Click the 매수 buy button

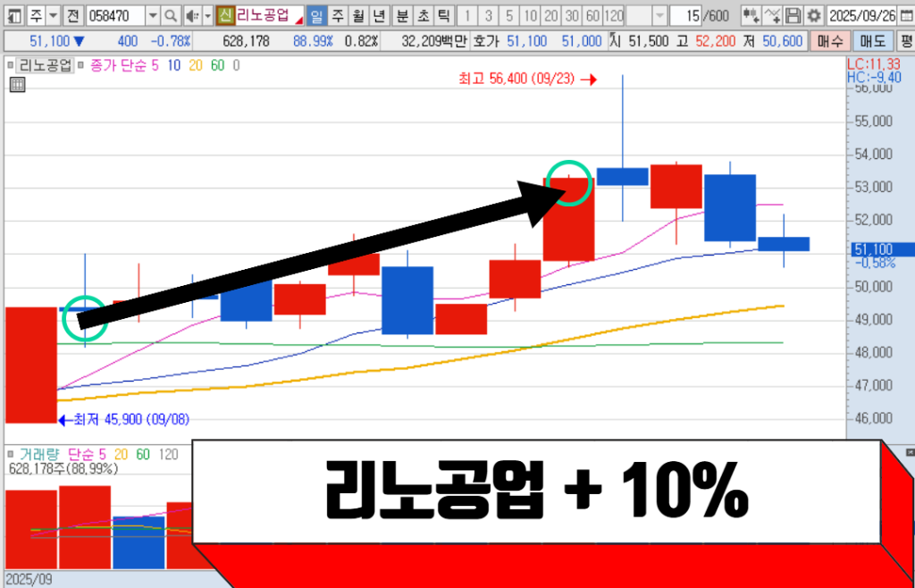point(831,41)
